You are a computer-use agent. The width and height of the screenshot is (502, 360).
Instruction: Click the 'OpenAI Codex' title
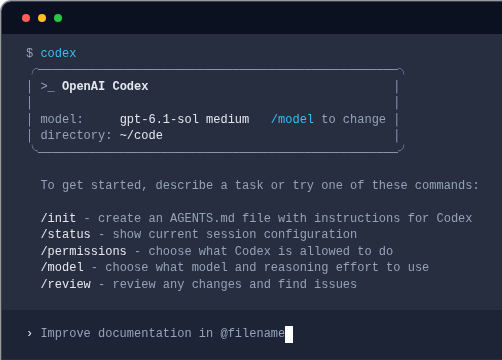click(x=105, y=86)
